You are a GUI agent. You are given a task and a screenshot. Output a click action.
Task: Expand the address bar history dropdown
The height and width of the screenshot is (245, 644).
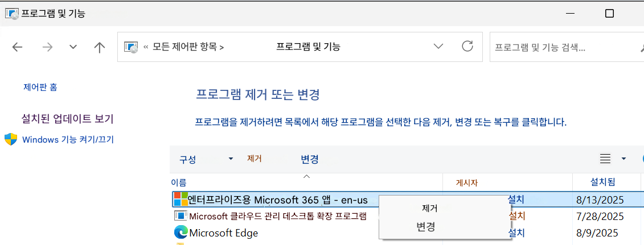pyautogui.click(x=438, y=46)
